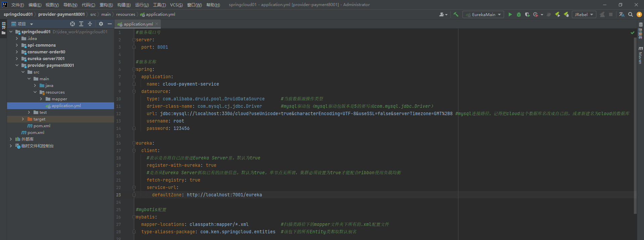The height and width of the screenshot is (240, 644).
Task: Locate opened file in project tree
Action: [72, 24]
